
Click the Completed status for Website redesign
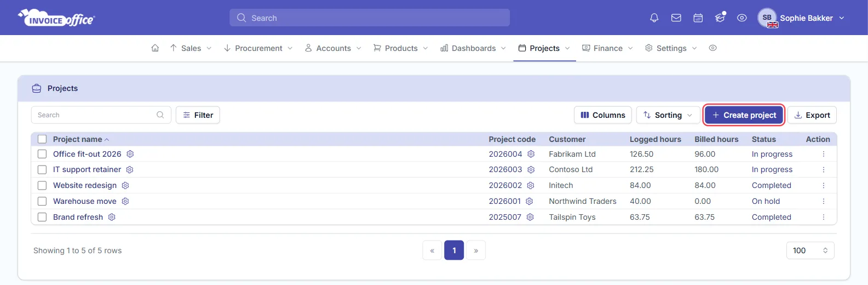click(771, 185)
